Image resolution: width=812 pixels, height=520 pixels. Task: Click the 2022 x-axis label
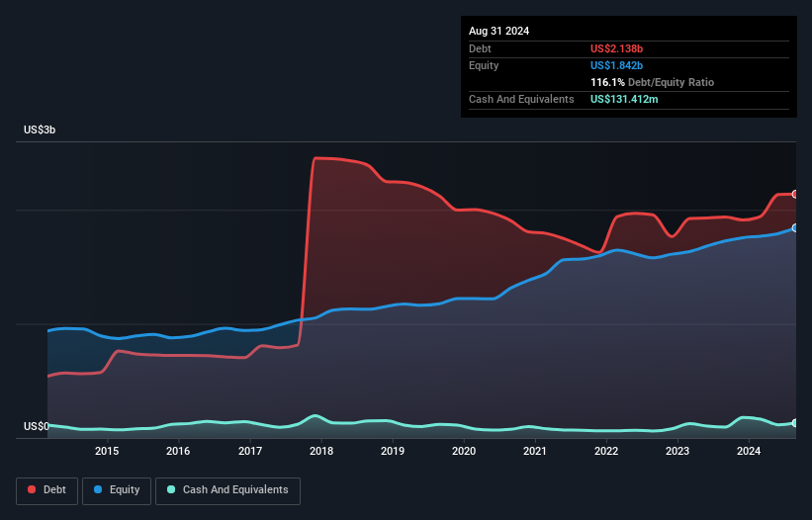click(606, 451)
